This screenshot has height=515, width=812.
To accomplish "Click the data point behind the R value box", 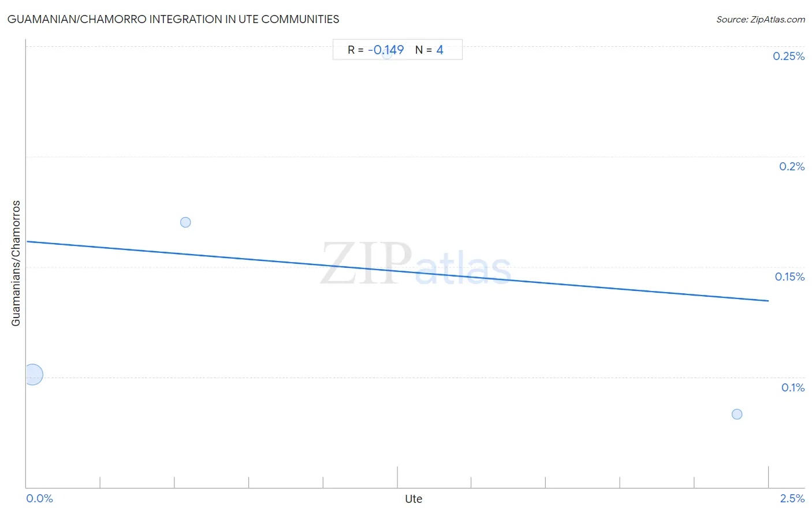I will click(x=387, y=54).
